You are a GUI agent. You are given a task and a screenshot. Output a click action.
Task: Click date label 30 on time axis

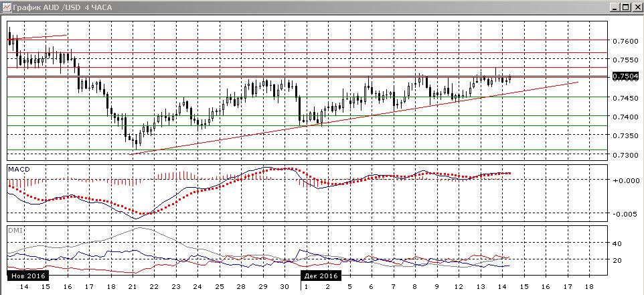[x=283, y=286]
